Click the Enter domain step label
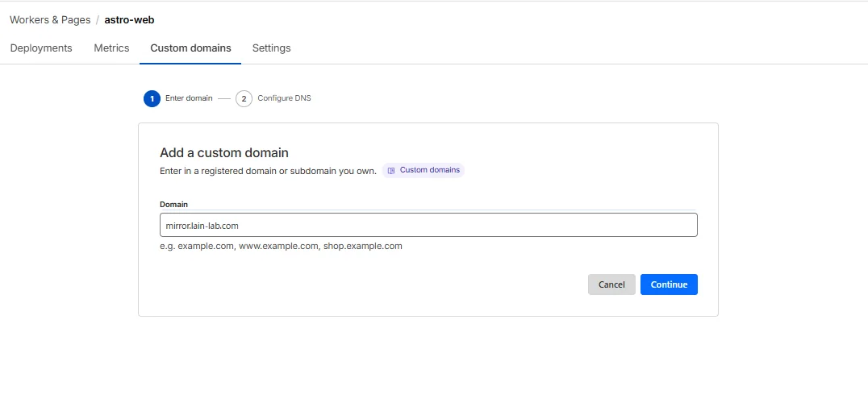Viewport: 868px width, 411px height. point(189,98)
